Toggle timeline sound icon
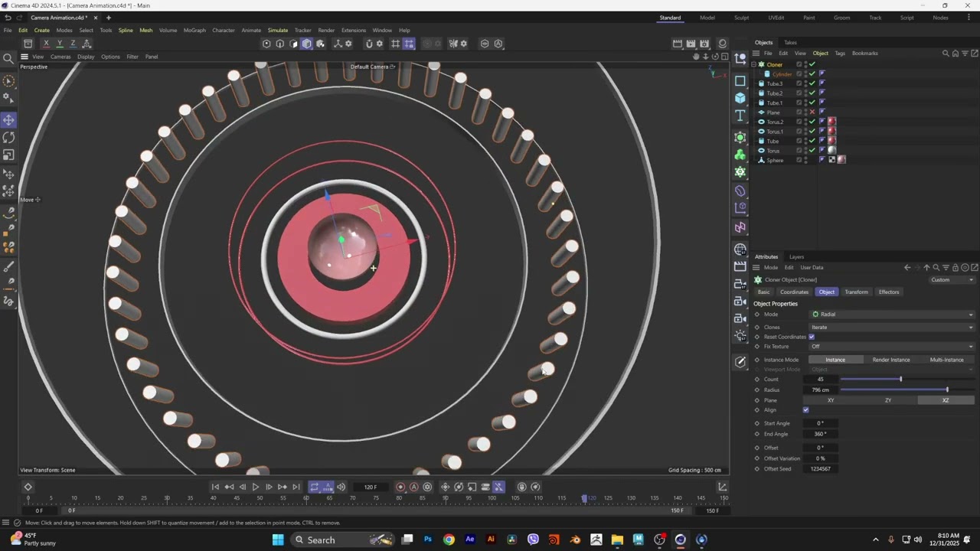The image size is (980, 551). [341, 487]
